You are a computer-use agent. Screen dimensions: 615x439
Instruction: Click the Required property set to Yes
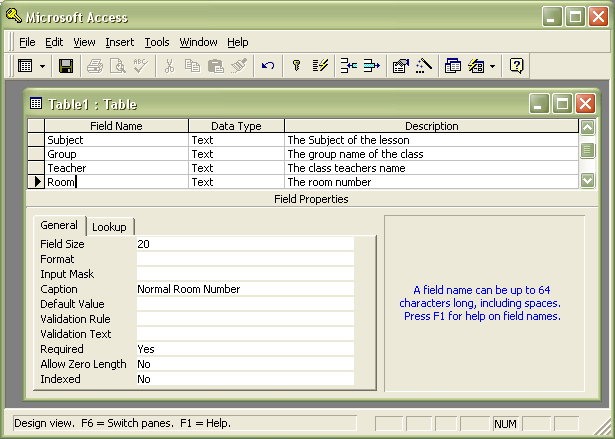pos(245,349)
